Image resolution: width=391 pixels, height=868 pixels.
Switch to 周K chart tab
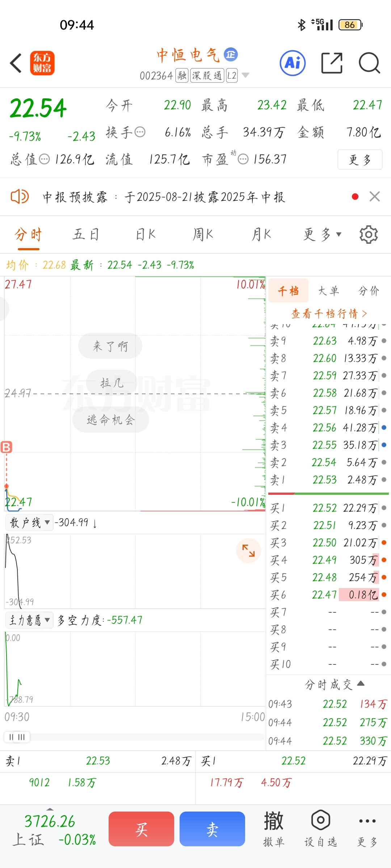203,234
